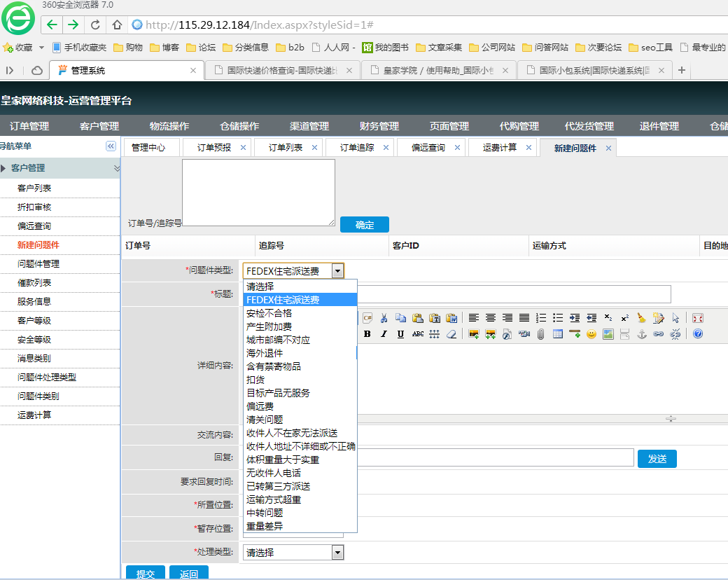
Task: Click browser refresh button
Action: coord(95,25)
